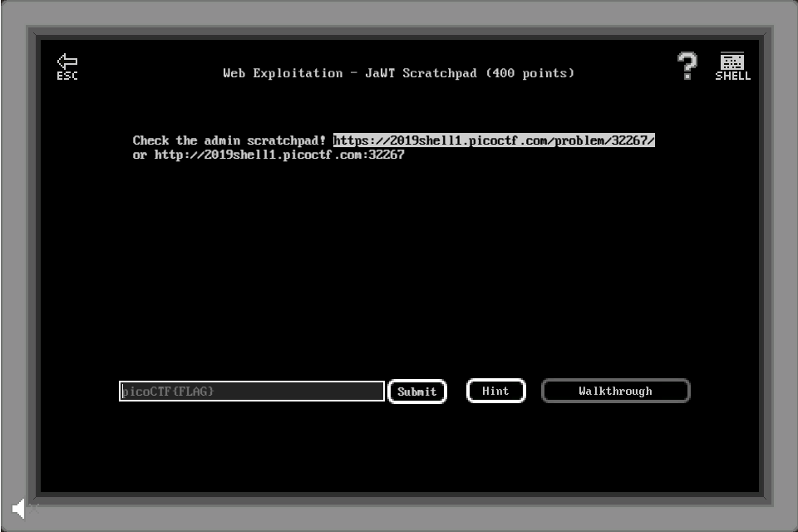798x532 pixels.
Task: Select the challenge title 'JaWT Scratchpad' text
Action: coord(421,73)
